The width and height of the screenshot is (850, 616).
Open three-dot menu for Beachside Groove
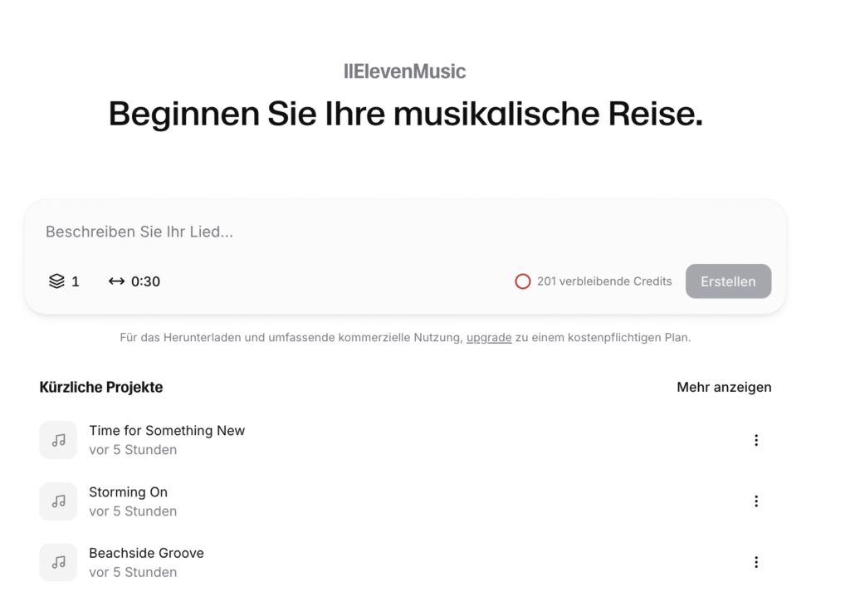[x=756, y=562]
